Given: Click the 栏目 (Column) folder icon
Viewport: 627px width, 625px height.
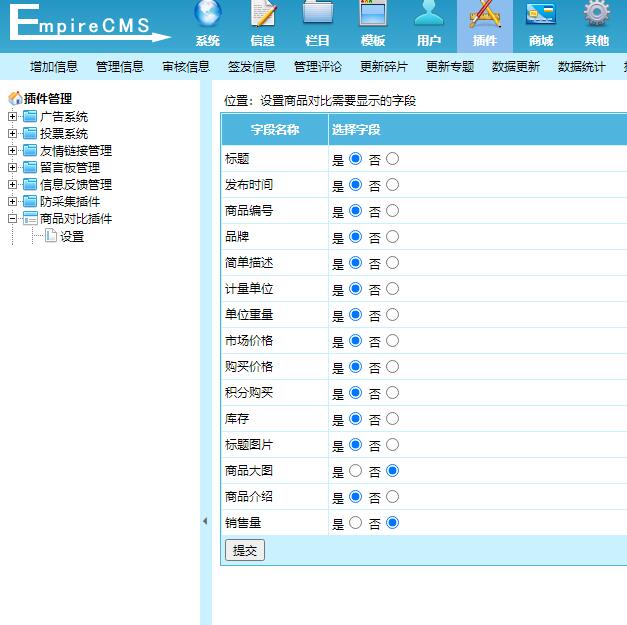Looking at the screenshot, I should [318, 14].
